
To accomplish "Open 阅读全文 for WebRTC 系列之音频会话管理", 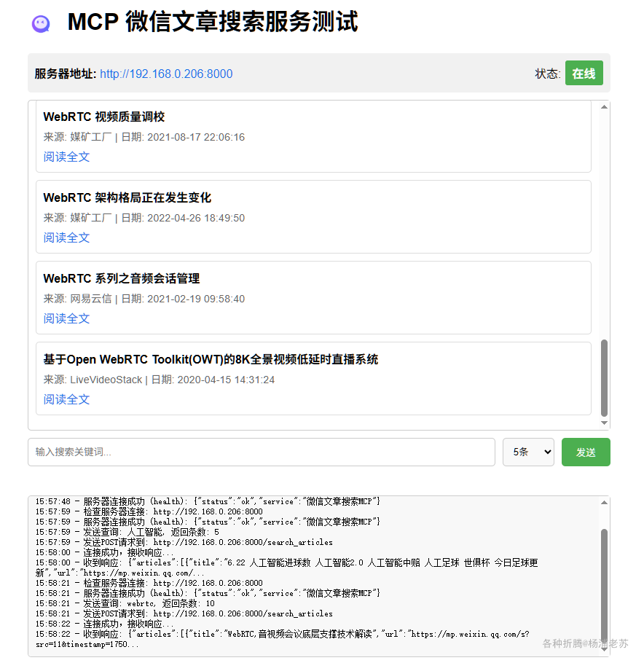I will pyautogui.click(x=66, y=318).
